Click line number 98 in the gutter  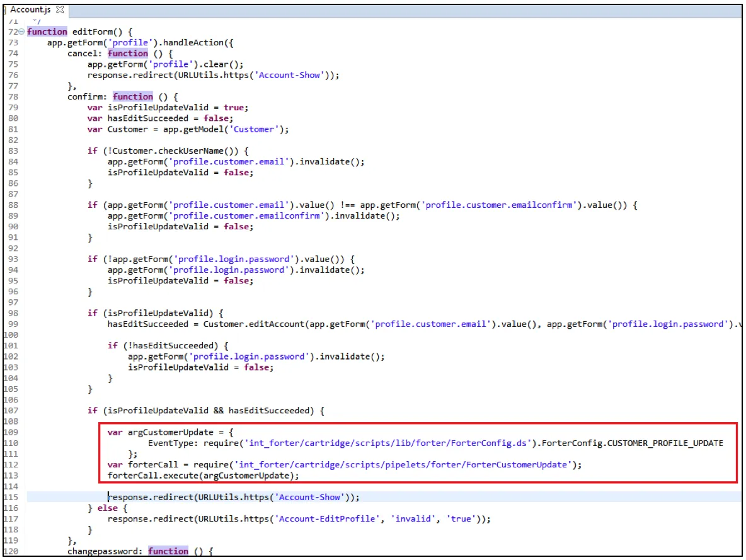click(x=13, y=314)
